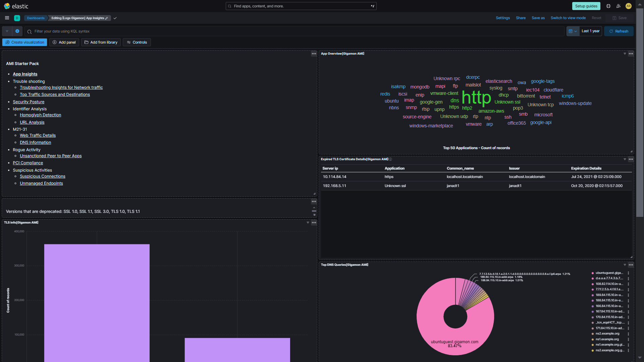Toggle the saved query menu next to filter bar

(7, 31)
